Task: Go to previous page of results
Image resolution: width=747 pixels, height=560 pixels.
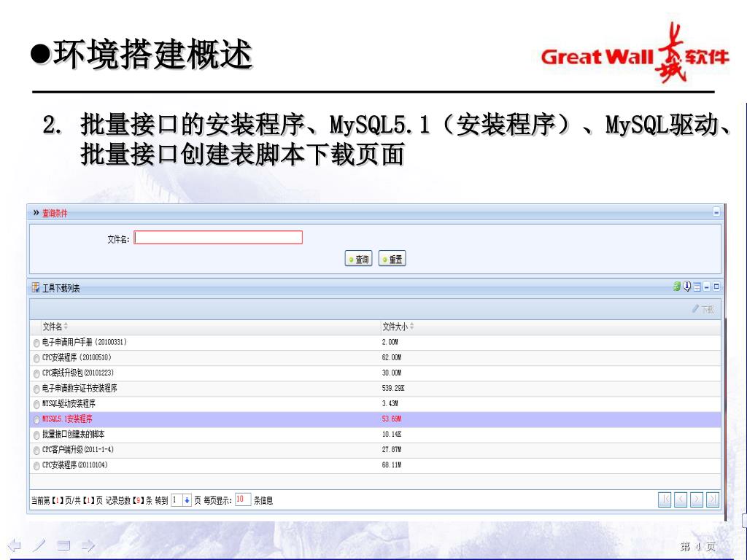Action: (681, 499)
